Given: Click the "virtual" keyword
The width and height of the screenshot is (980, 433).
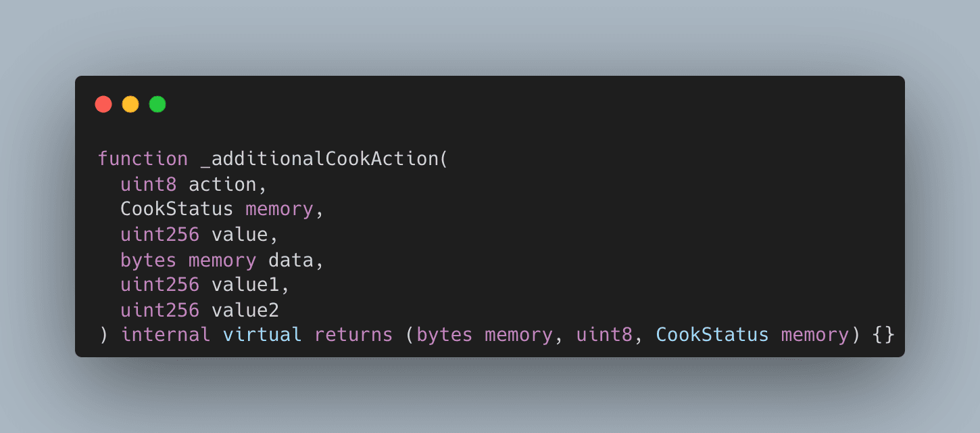Looking at the screenshot, I should (x=262, y=335).
